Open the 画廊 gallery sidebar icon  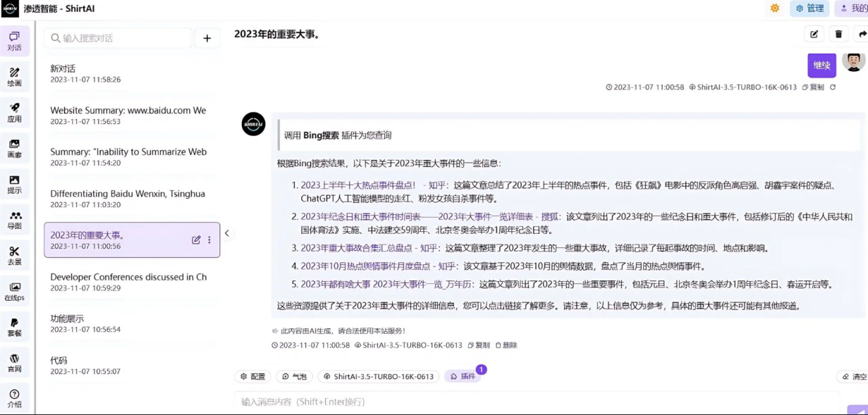point(14,149)
